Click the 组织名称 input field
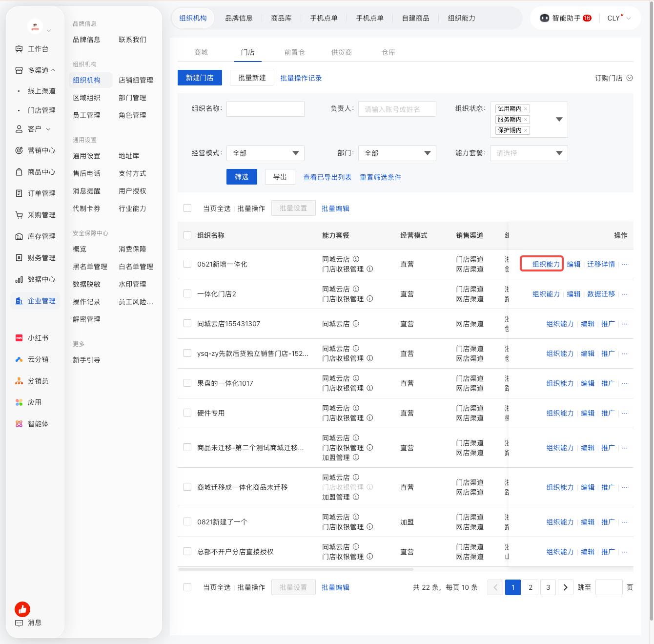Image resolution: width=654 pixels, height=644 pixels. click(x=266, y=109)
